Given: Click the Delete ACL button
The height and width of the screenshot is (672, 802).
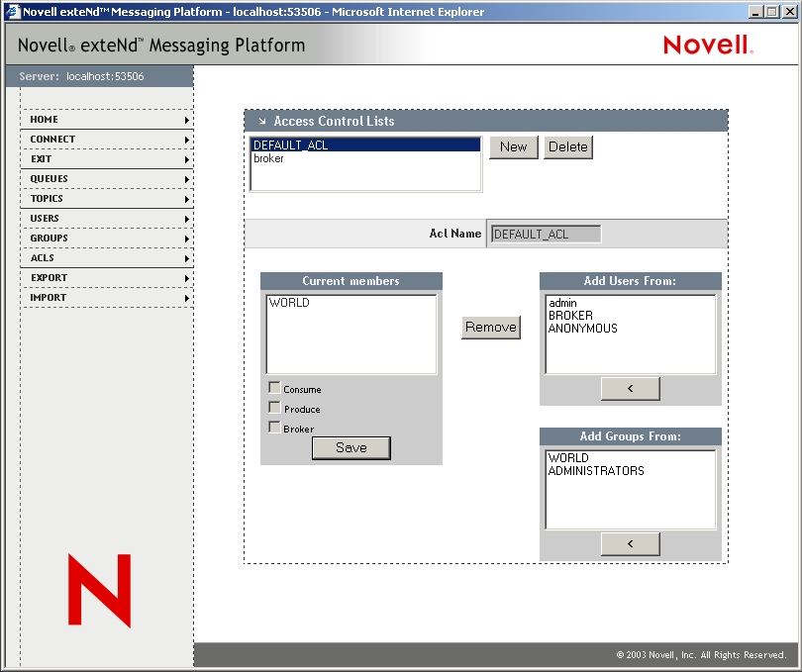Looking at the screenshot, I should pos(567,147).
